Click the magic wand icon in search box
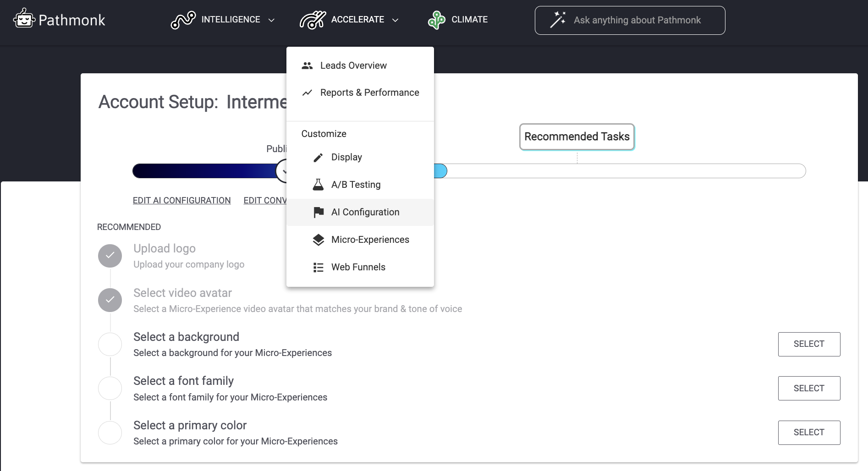Screen dimensions: 868x471 pyautogui.click(x=558, y=20)
